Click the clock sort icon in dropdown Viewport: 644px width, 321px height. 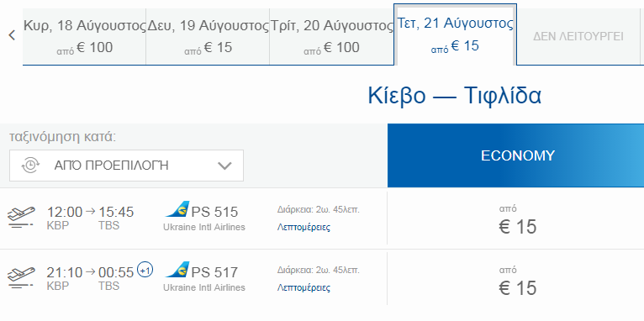tap(30, 166)
